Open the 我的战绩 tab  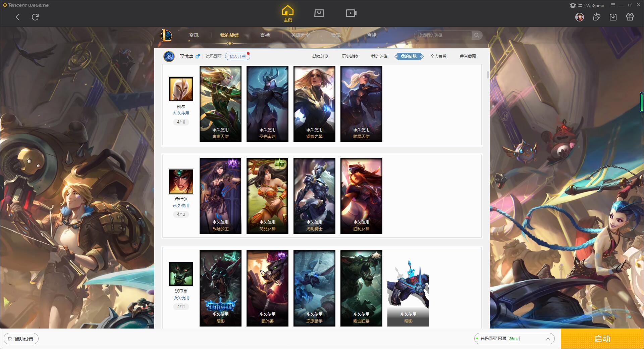click(x=229, y=35)
